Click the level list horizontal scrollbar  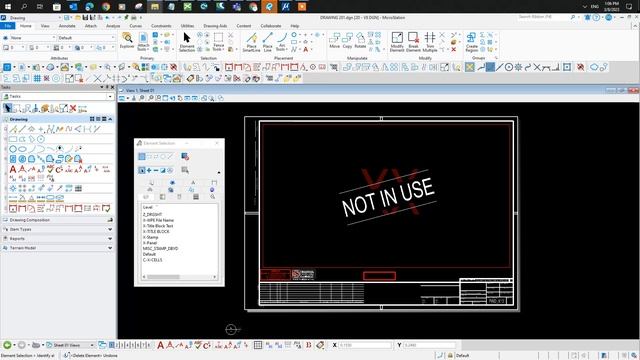click(x=179, y=277)
